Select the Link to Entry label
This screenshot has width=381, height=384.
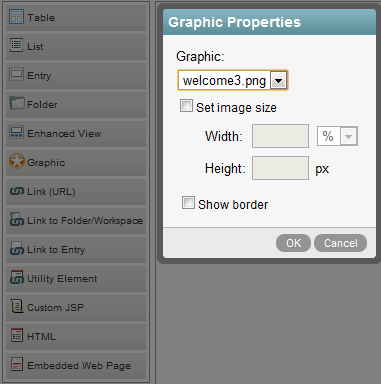point(56,250)
